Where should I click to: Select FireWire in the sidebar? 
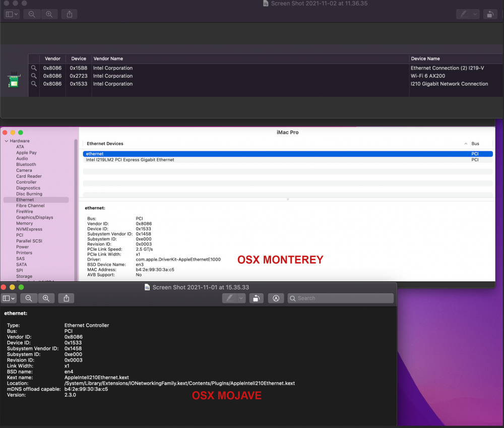coord(24,212)
